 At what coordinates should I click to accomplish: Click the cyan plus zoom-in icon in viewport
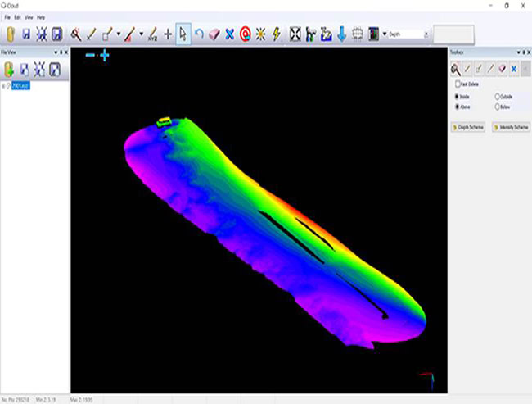click(x=105, y=55)
